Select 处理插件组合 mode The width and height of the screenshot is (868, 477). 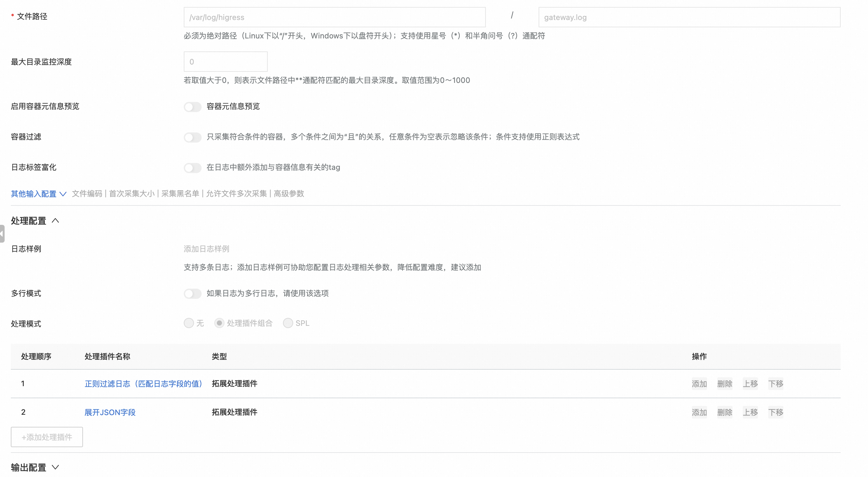[x=219, y=323]
